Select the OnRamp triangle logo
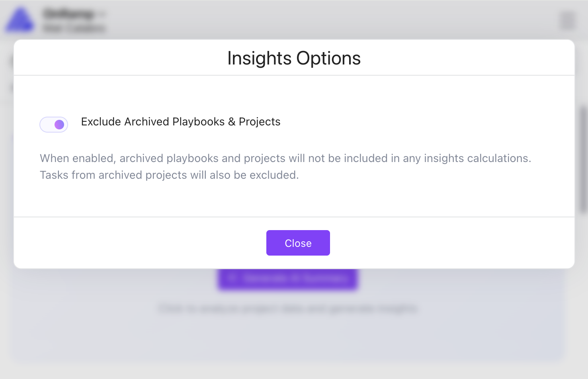Viewport: 588px width, 379px height. (20, 20)
